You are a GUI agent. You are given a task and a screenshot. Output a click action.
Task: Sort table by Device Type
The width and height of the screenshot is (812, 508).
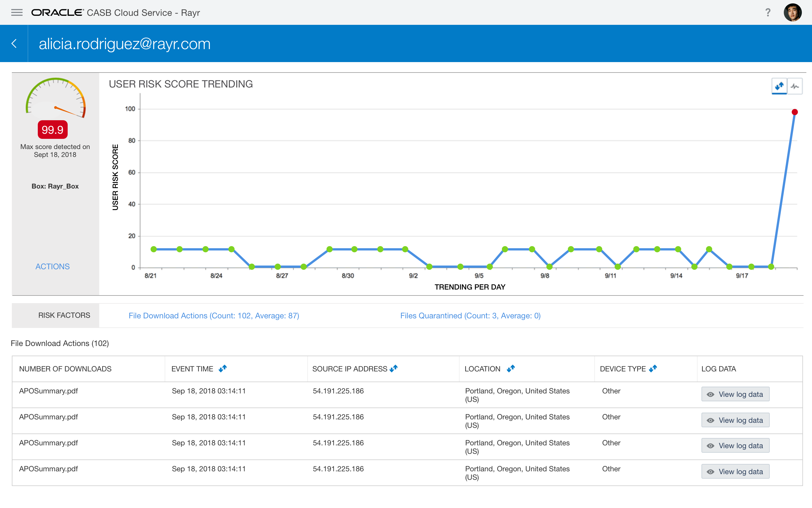click(x=653, y=369)
